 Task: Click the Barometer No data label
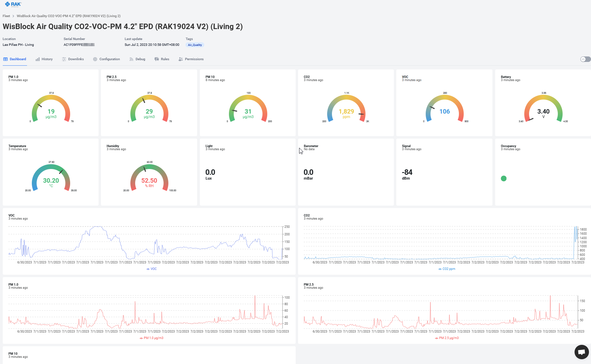coord(309,149)
